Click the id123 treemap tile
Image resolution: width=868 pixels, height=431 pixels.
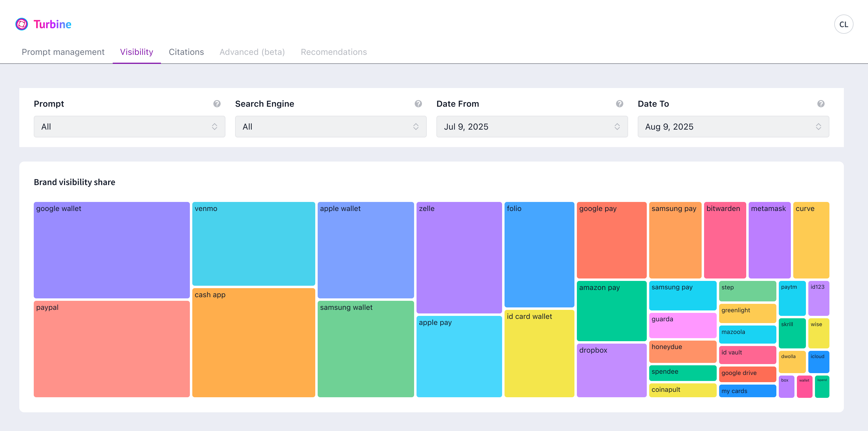click(819, 298)
